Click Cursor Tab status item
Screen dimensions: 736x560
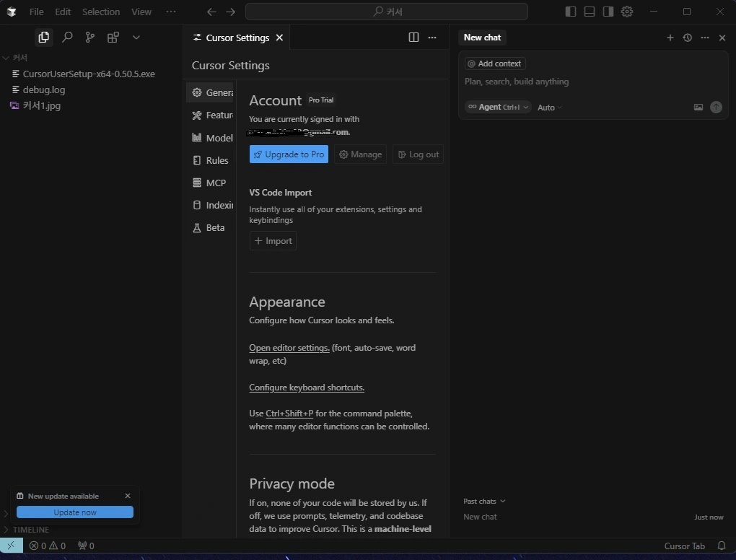(684, 546)
